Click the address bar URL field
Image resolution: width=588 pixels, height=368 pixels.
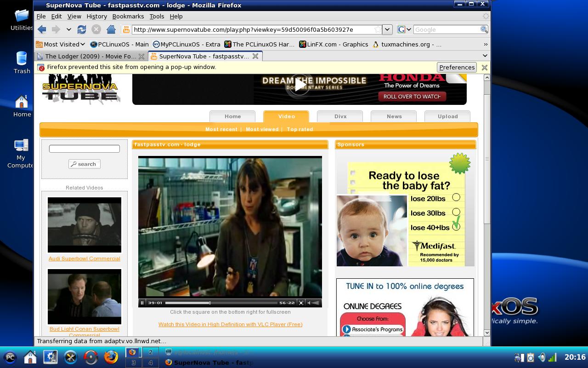pos(253,29)
